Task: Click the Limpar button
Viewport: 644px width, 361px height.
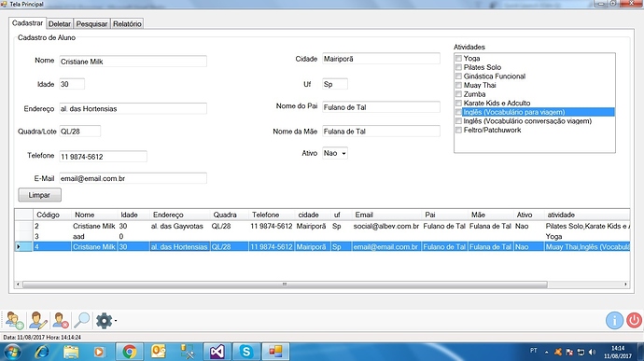Action: 39,195
